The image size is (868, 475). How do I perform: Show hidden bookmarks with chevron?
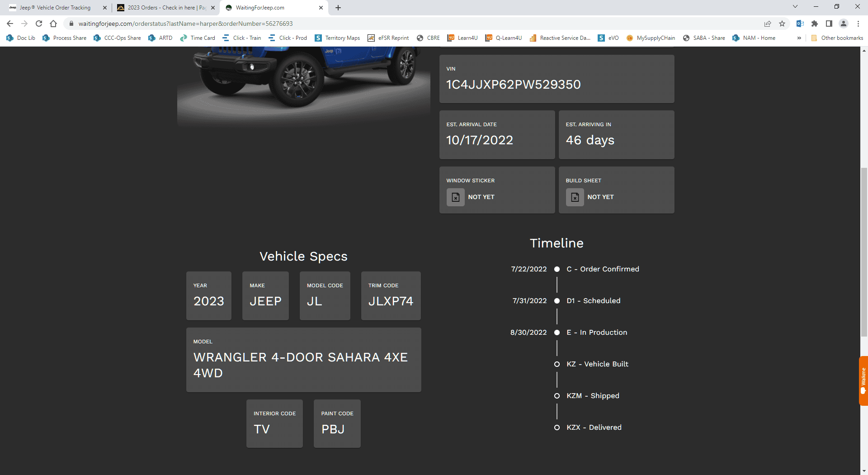[x=799, y=38]
